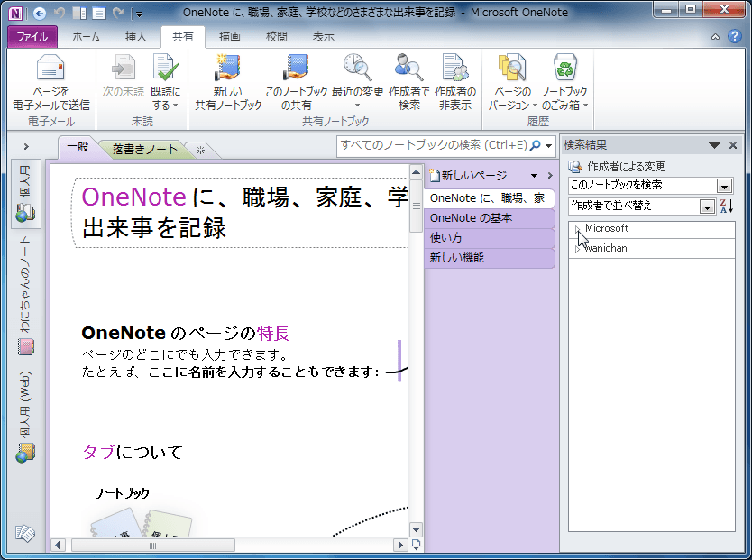
Task: Select the 落書きノート section tab
Action: coord(145,150)
